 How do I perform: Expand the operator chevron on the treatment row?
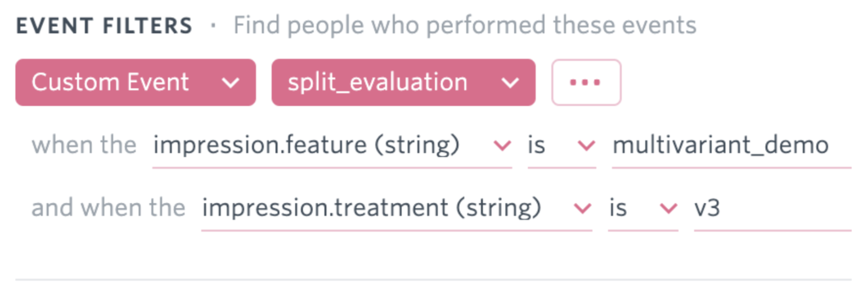pyautogui.click(x=668, y=208)
